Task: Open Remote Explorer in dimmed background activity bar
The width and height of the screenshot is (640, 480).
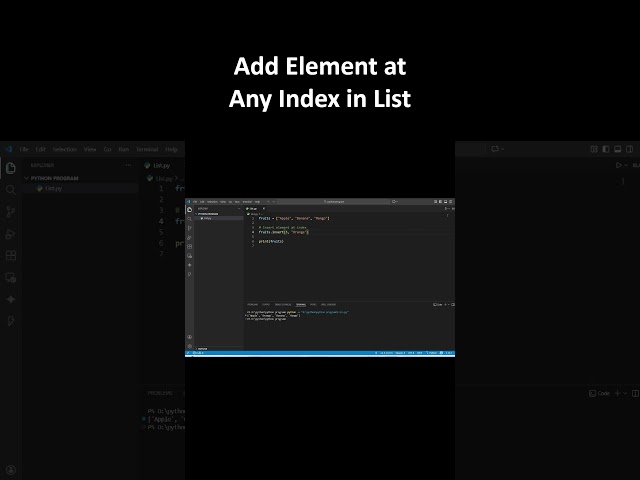Action: [11, 278]
